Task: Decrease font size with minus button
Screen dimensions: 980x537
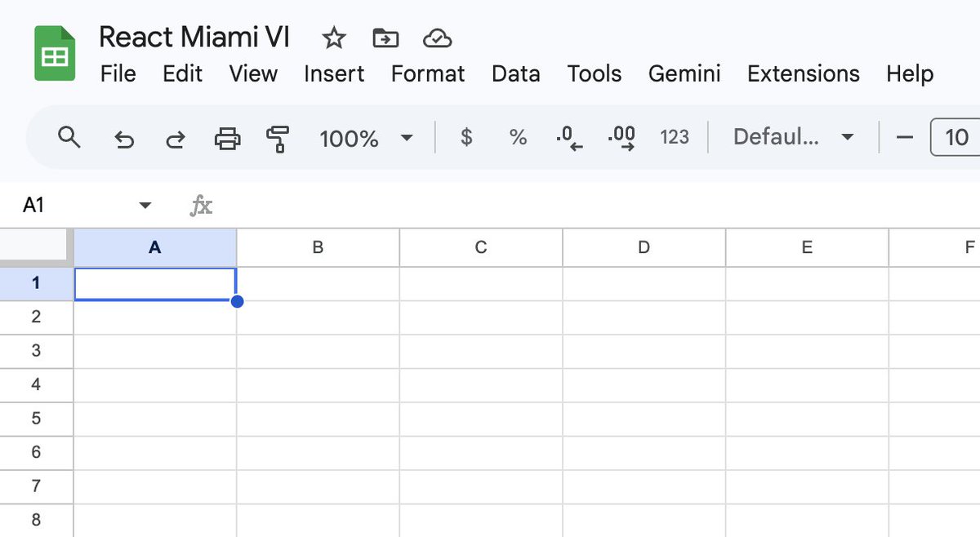Action: click(904, 137)
